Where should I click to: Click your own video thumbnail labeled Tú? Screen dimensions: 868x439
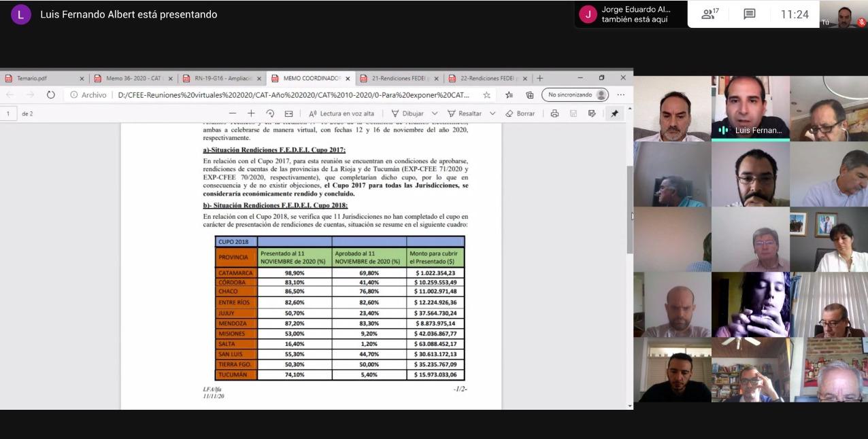[x=844, y=14]
